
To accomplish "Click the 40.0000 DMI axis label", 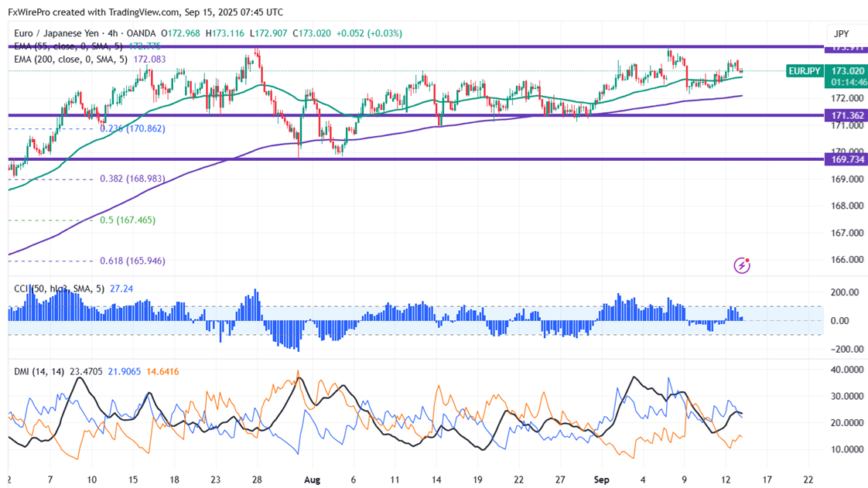I will coord(848,370).
